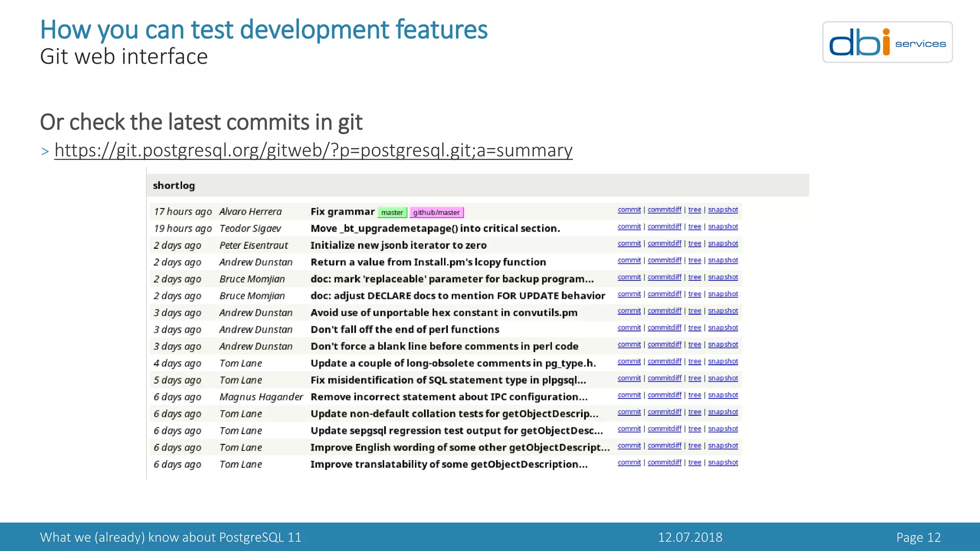
Task: Open commit for Fix misidentification of SQL statement
Action: 629,378
